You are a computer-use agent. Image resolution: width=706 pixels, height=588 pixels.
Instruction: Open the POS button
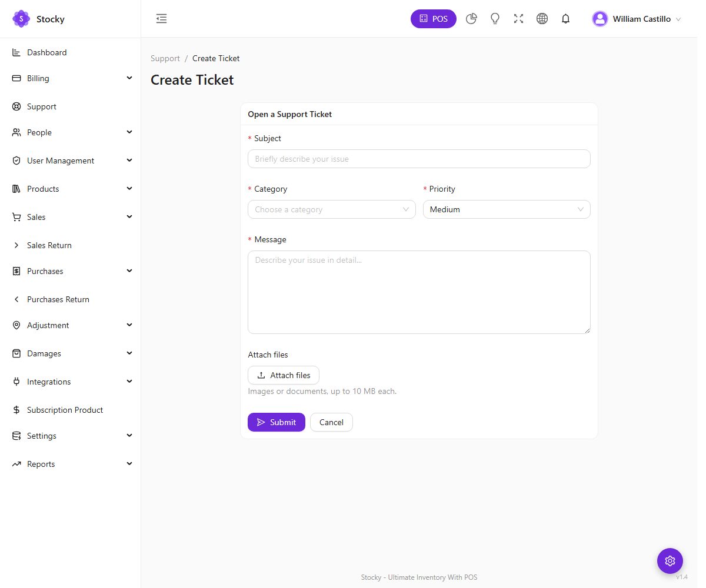tap(434, 19)
